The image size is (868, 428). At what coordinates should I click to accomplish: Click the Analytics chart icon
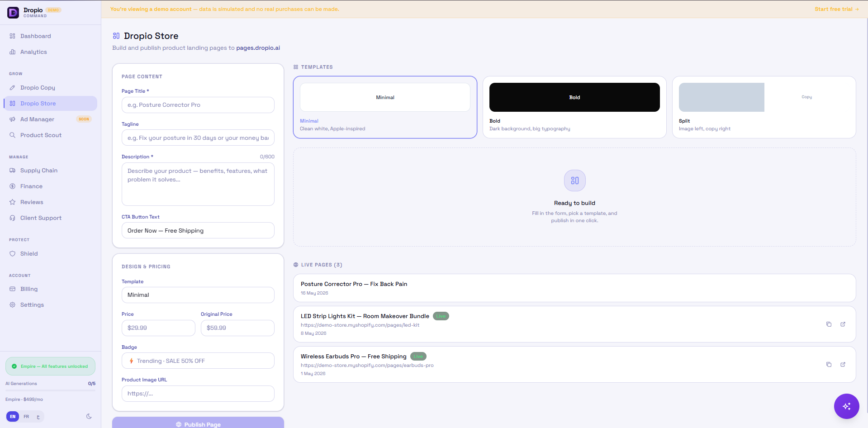point(13,52)
